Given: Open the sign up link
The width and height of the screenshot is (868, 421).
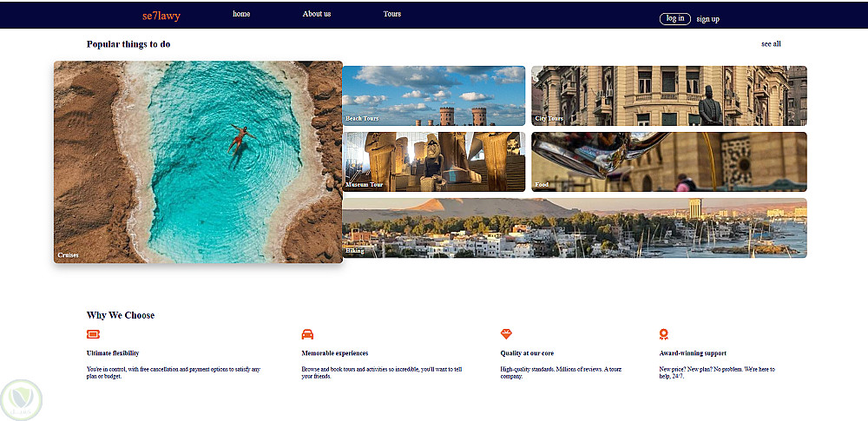Looking at the screenshot, I should point(708,19).
